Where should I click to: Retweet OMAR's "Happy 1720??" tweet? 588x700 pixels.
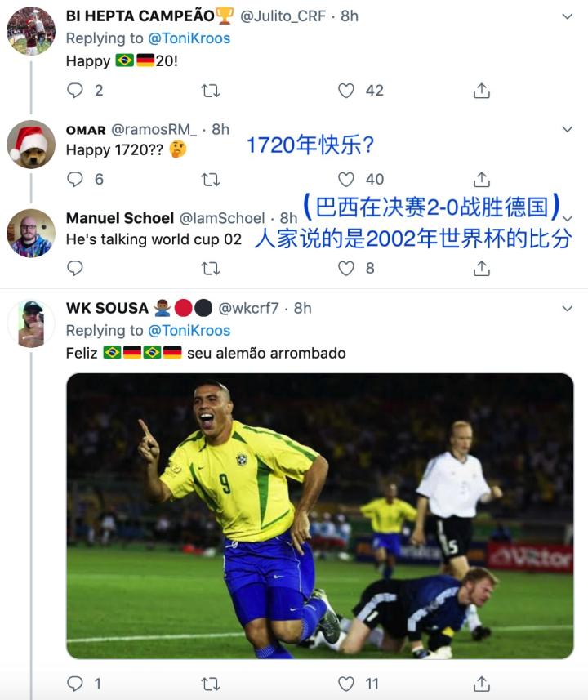(x=210, y=180)
